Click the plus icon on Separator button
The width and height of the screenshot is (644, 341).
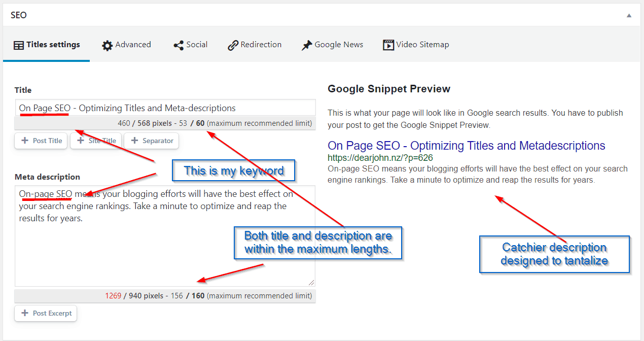point(134,141)
